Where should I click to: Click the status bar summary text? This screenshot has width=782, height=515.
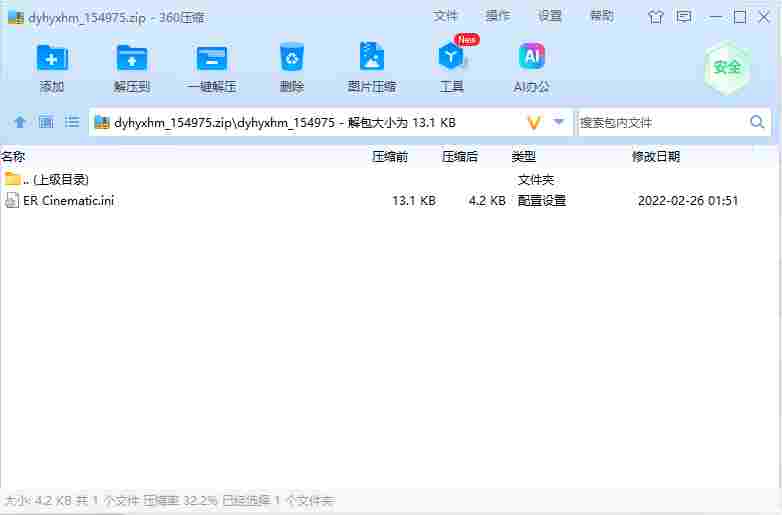point(170,500)
